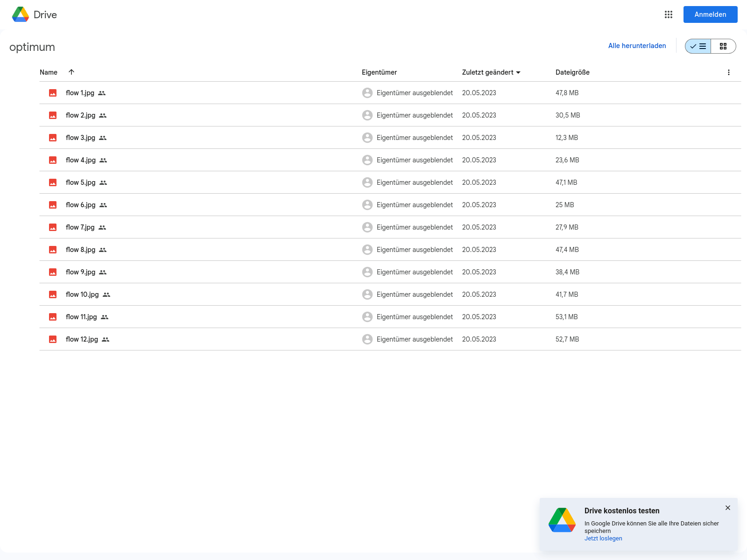The width and height of the screenshot is (747, 560).
Task: Click the shared icon next to flow 10.jpg
Action: pos(106,295)
